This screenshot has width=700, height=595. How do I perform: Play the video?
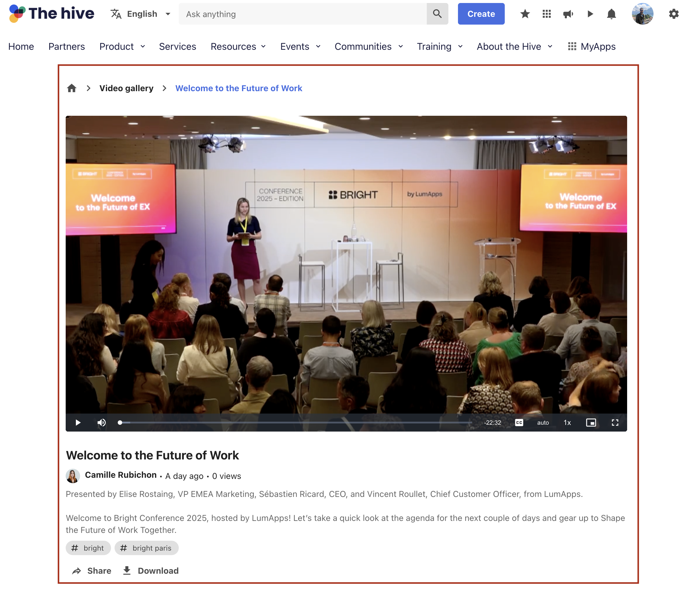[x=78, y=422]
